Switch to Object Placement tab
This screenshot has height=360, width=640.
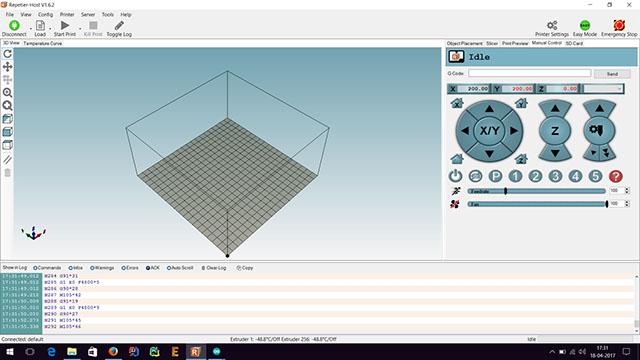click(464, 43)
